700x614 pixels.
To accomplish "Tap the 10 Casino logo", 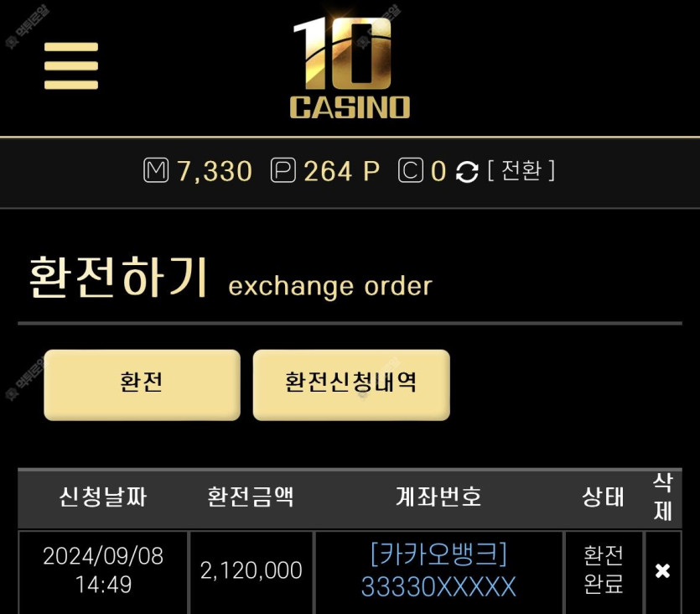I will click(x=350, y=68).
